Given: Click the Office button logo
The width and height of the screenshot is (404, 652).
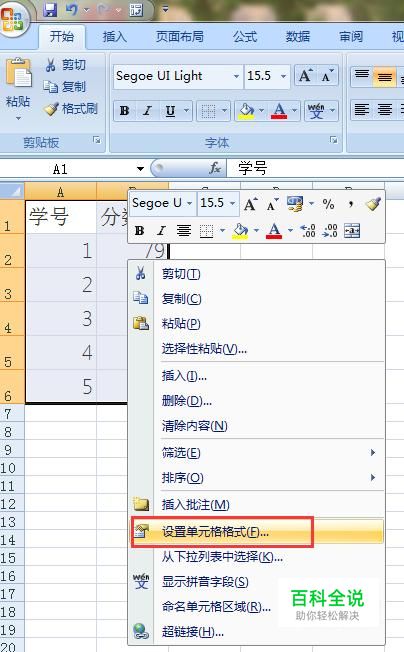Looking at the screenshot, I should pyautogui.click(x=12, y=20).
